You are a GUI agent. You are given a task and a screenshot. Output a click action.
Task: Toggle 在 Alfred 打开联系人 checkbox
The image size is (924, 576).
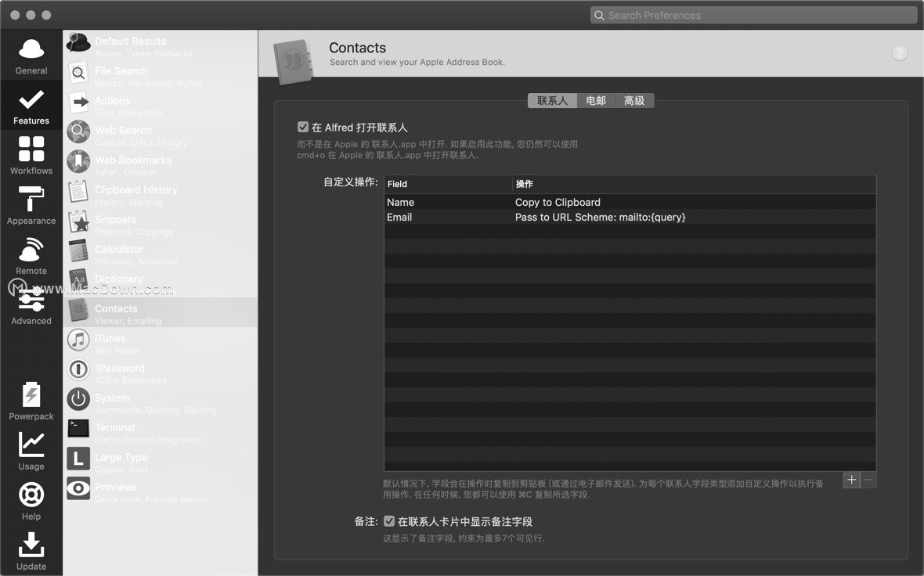coord(303,128)
